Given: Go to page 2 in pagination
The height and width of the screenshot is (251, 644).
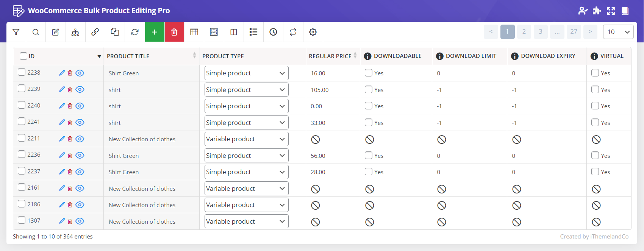Looking at the screenshot, I should pos(524,32).
